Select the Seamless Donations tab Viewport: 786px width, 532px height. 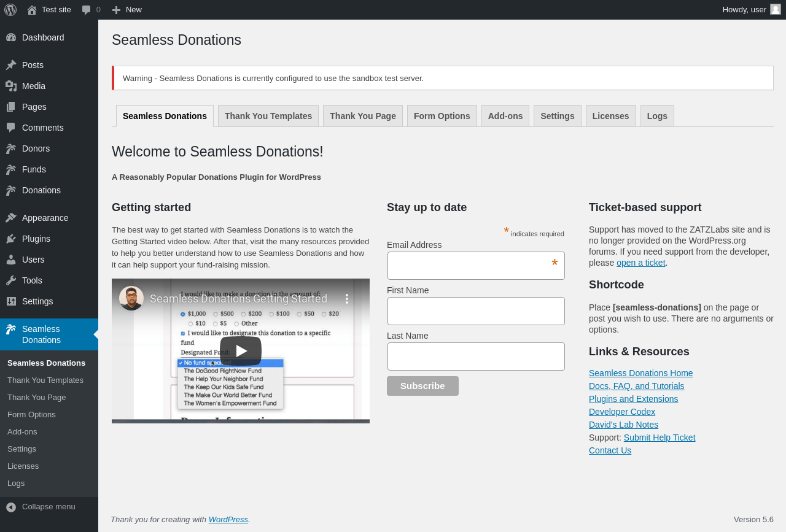[x=165, y=116]
